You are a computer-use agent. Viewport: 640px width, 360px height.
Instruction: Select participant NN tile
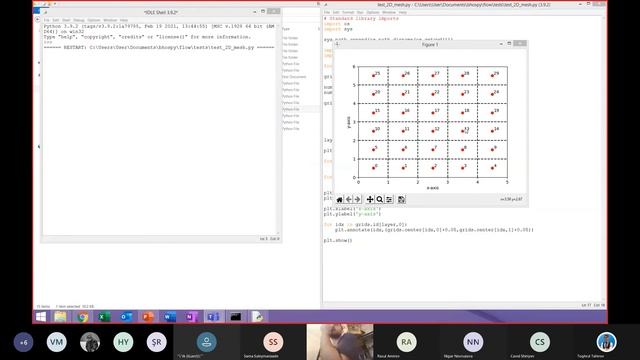click(473, 342)
